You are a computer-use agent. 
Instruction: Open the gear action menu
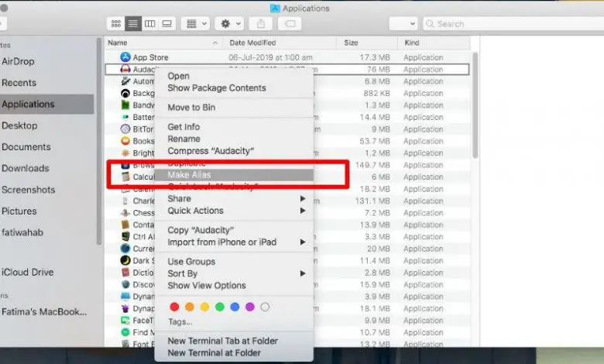click(229, 24)
